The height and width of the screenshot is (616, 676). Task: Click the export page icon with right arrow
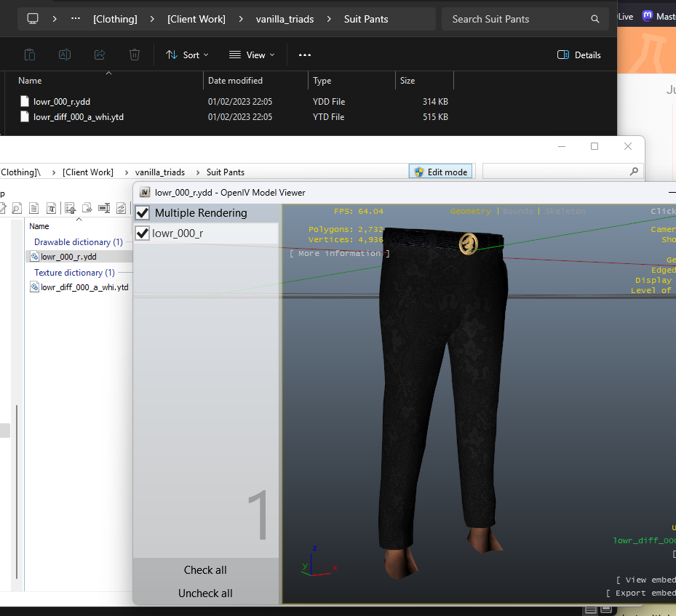(x=87, y=207)
